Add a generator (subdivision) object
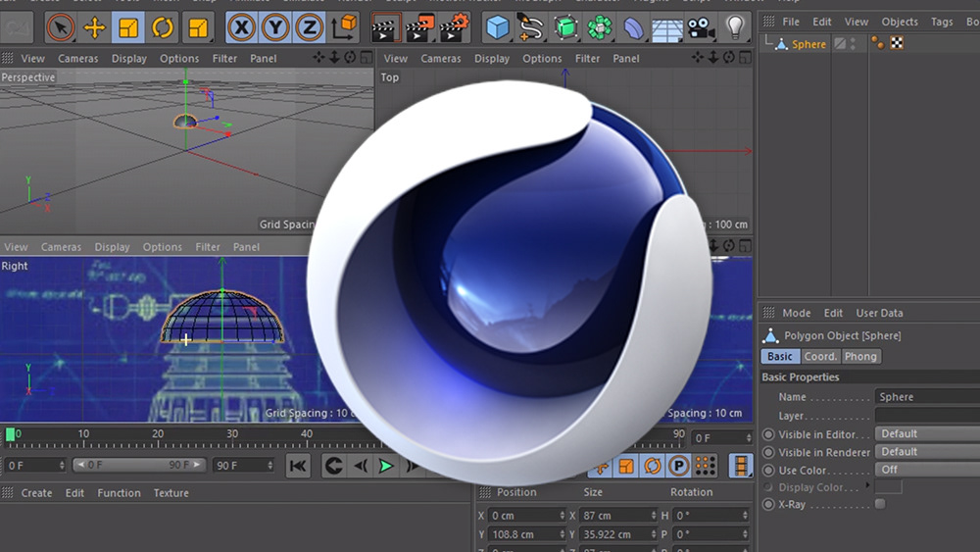This screenshot has height=552, width=980. point(565,27)
